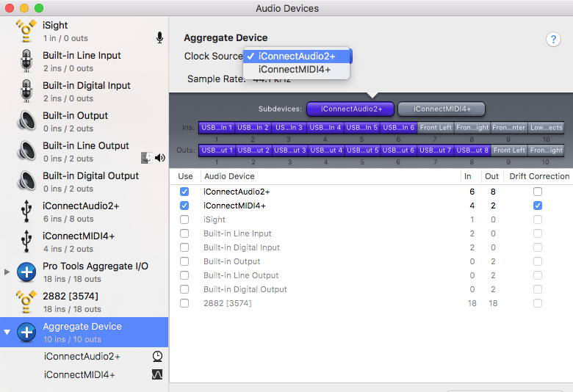Expand Pro Tools Aggregate I/O disclosure triangle
The width and height of the screenshot is (573, 392).
tap(7, 272)
